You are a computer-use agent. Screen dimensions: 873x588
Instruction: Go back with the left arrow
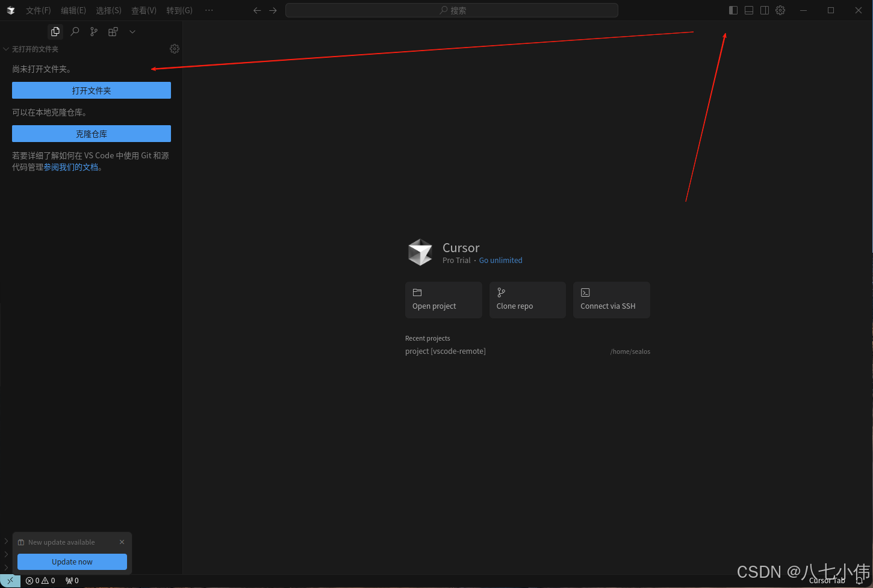(257, 10)
